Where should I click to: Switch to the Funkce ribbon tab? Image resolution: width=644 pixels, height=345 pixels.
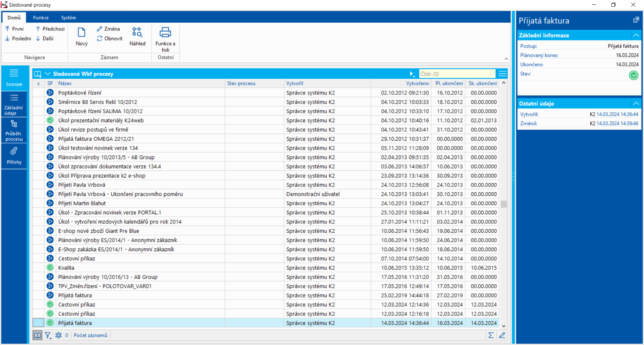41,17
